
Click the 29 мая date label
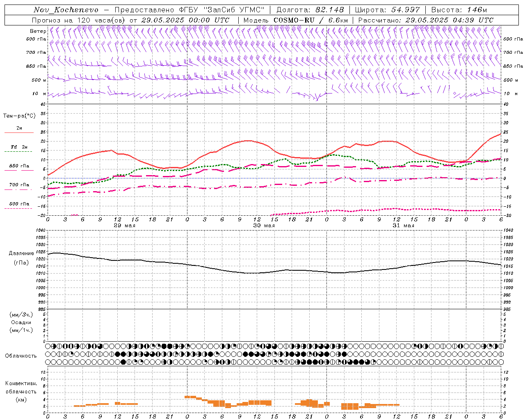pyautogui.click(x=125, y=226)
